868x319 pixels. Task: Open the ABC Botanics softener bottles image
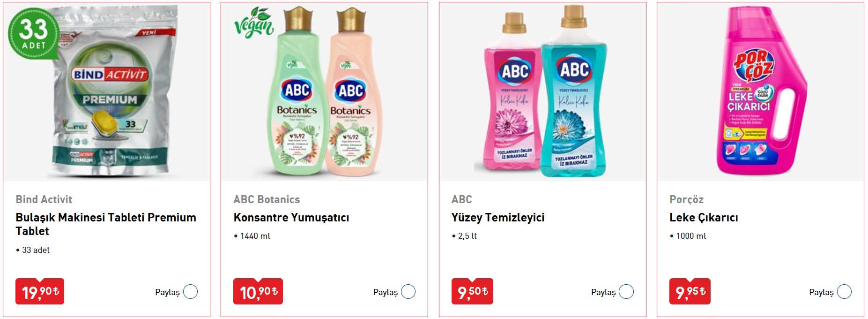coord(324,92)
